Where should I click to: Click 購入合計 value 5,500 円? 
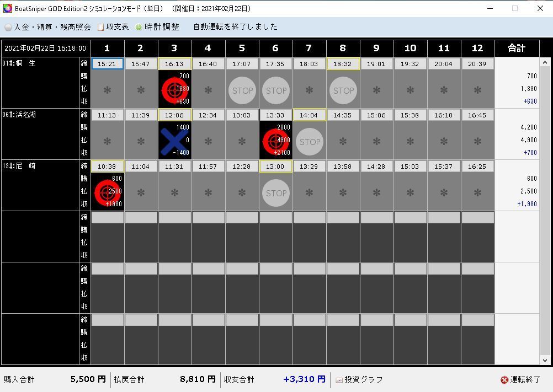[88, 379]
